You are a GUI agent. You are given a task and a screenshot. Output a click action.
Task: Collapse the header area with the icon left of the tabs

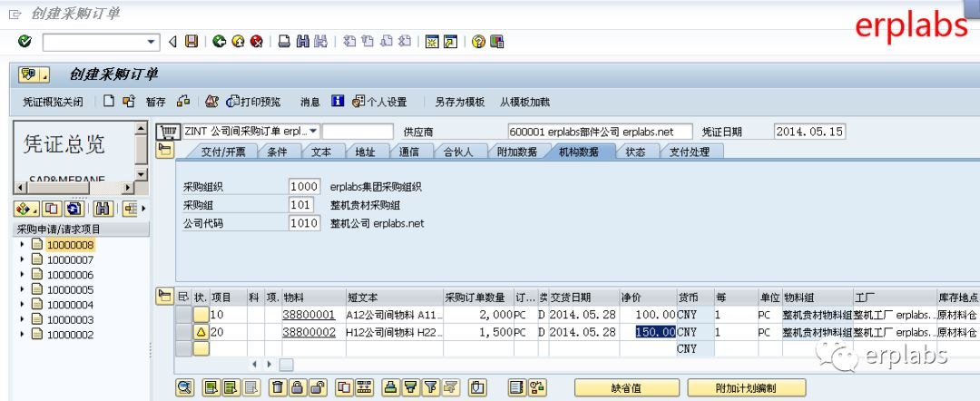pyautogui.click(x=164, y=150)
